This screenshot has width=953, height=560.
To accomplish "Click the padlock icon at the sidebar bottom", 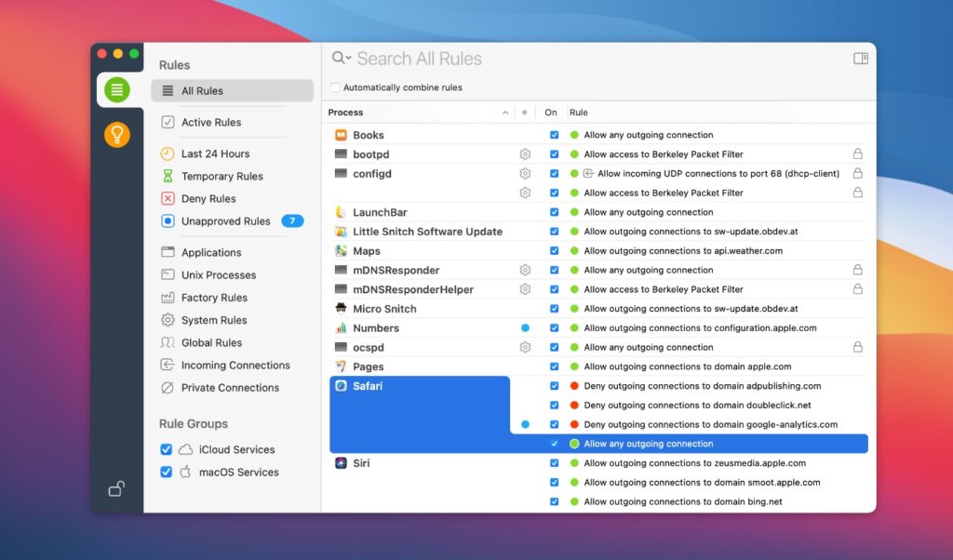I will coord(115,487).
